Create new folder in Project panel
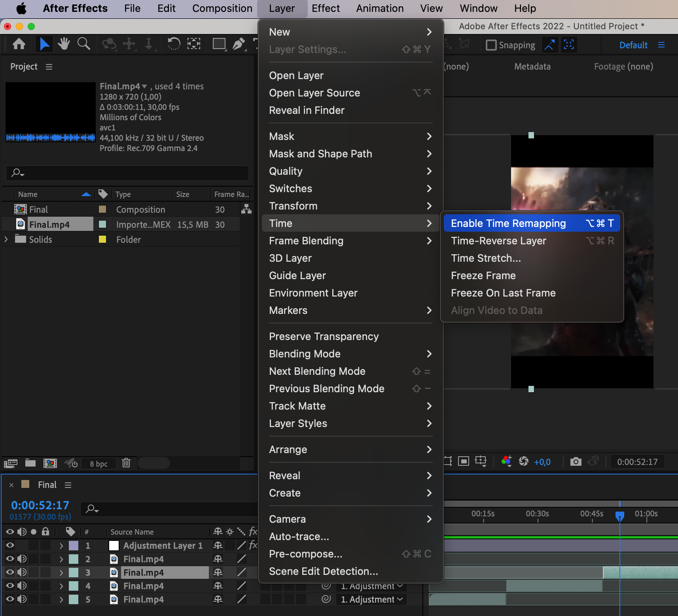678x616 pixels. click(30, 463)
